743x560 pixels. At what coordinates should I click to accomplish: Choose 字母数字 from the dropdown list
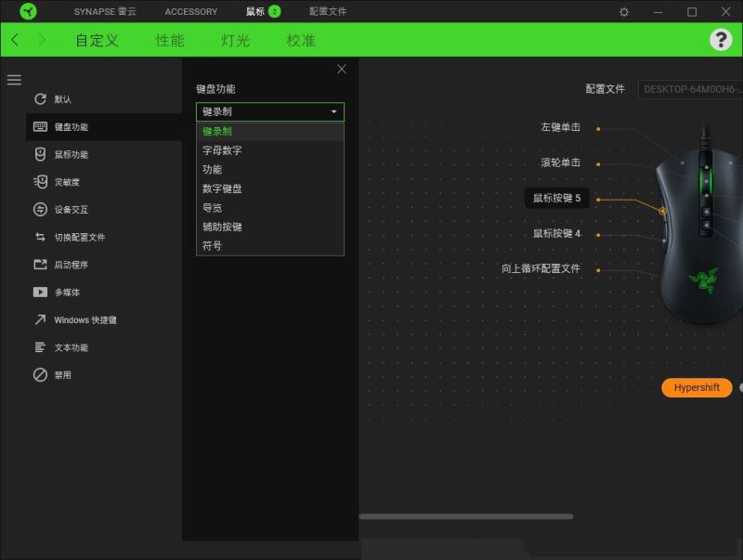point(270,150)
